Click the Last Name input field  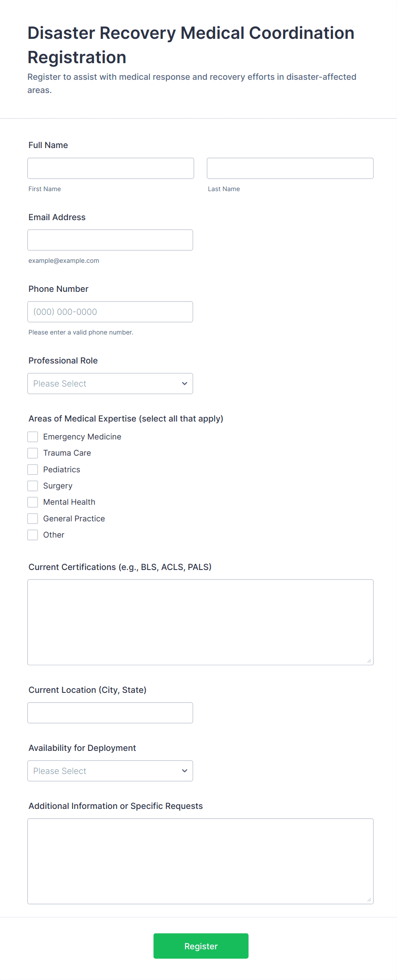[x=290, y=168]
